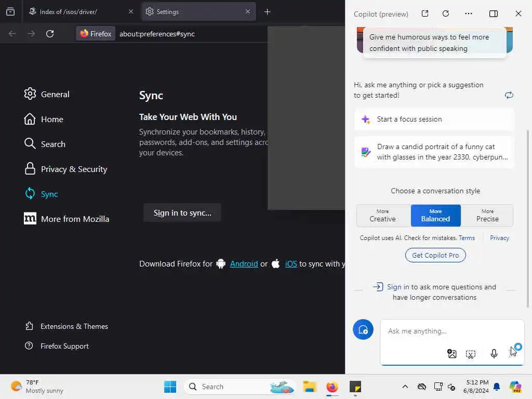This screenshot has width=532, height=399.
Task: Toggle Copilot preview from taskbar
Action: pos(515,387)
